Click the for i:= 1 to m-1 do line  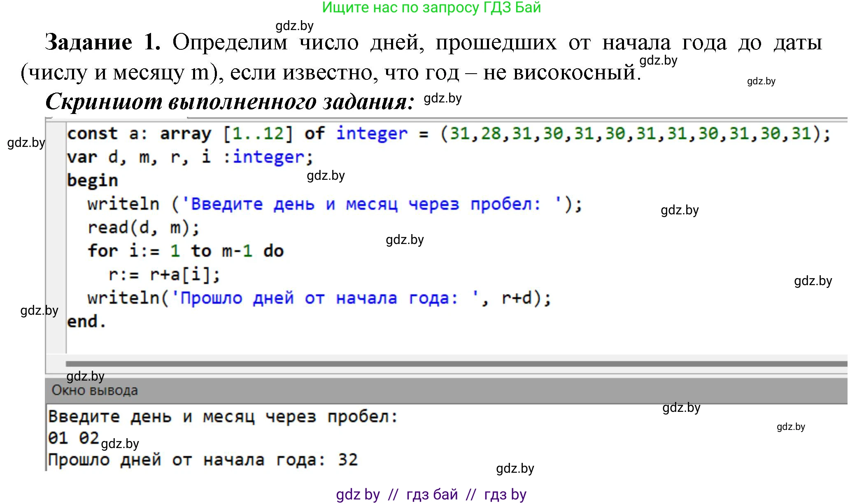coord(186,251)
